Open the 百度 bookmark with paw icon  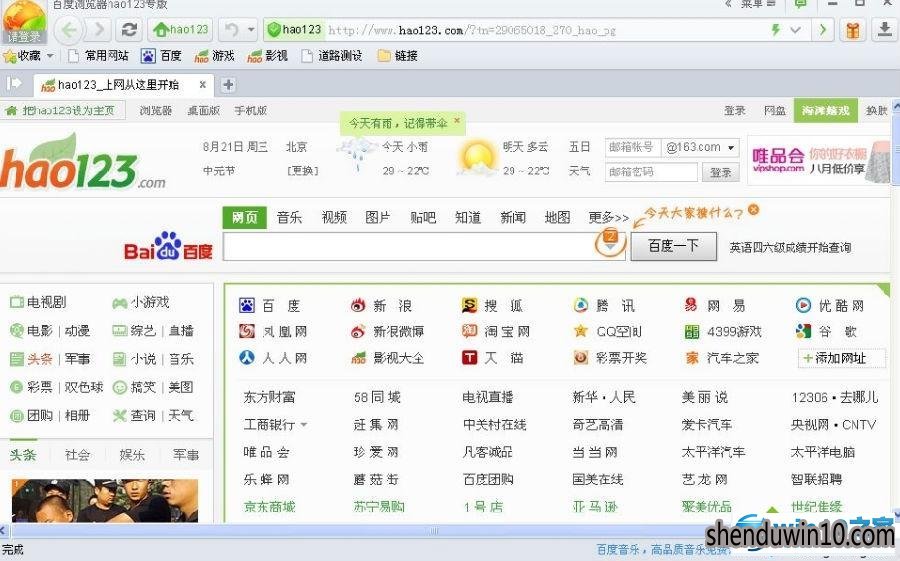tap(161, 56)
